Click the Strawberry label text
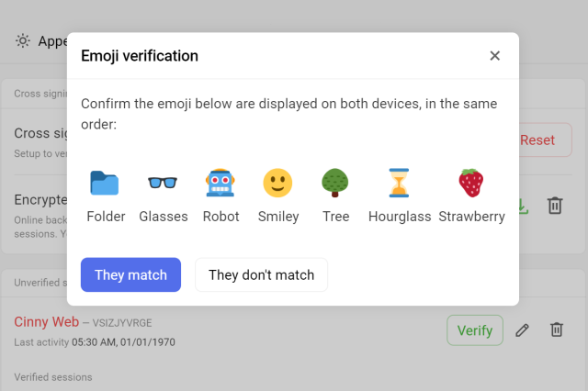The width and height of the screenshot is (588, 391). pos(471,217)
